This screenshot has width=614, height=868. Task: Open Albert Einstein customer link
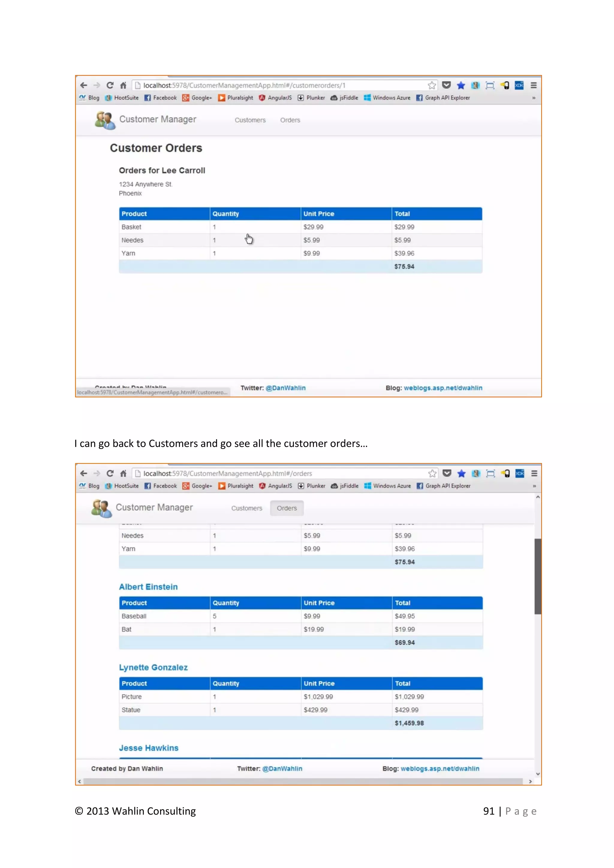pos(148,587)
